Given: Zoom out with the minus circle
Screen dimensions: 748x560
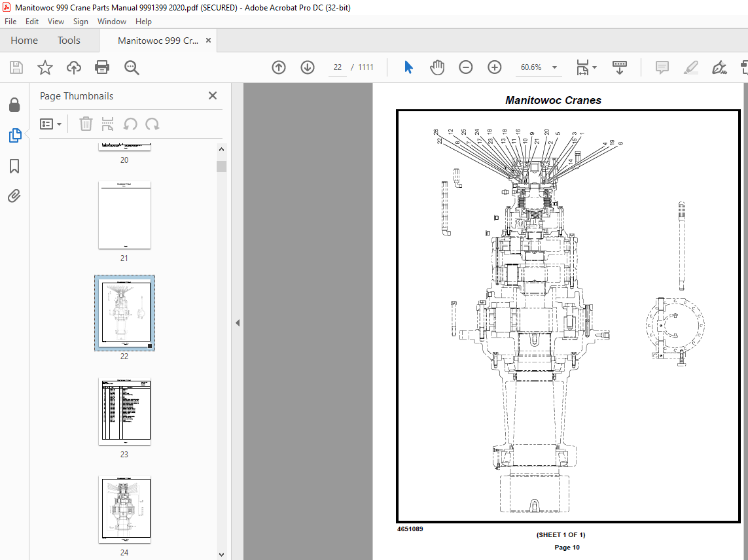Looking at the screenshot, I should point(465,67).
